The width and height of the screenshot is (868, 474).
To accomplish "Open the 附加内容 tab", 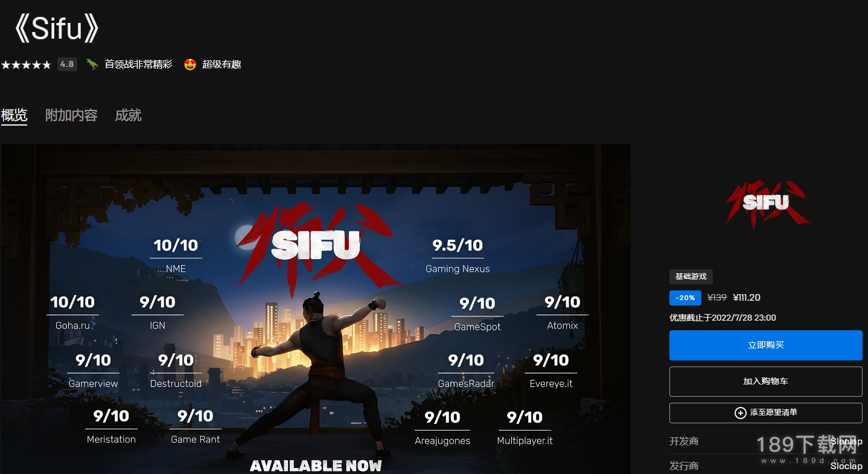I will click(71, 115).
